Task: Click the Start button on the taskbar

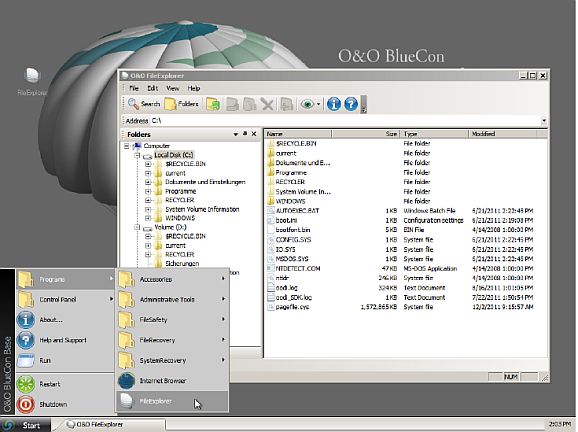Action: (25, 425)
